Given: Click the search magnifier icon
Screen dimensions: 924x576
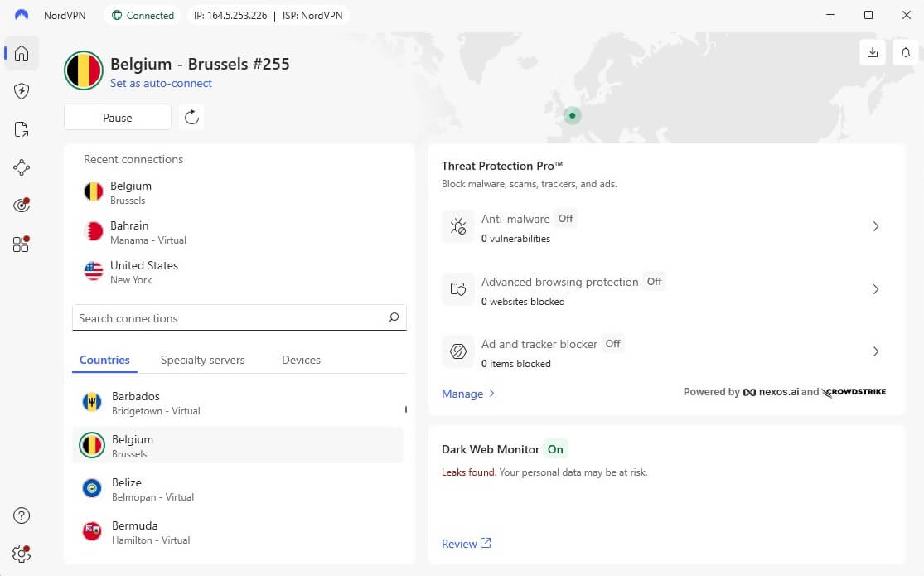Looking at the screenshot, I should (394, 317).
